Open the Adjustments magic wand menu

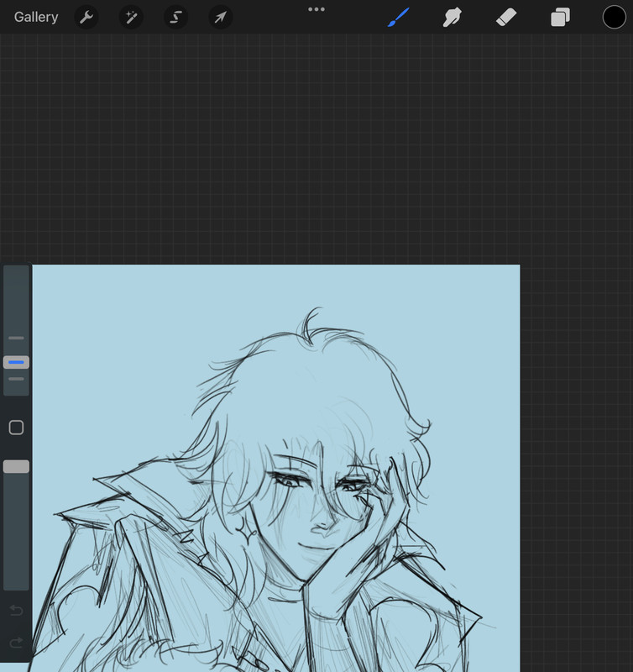[131, 17]
